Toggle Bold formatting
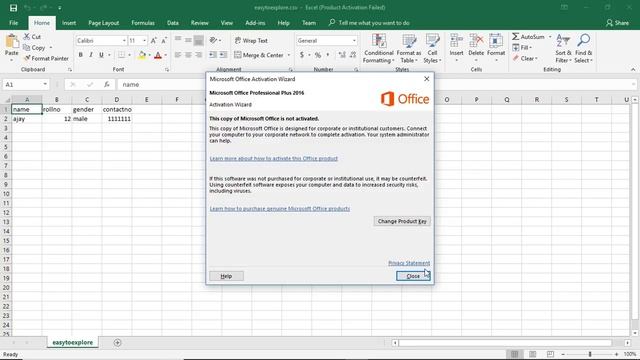The width and height of the screenshot is (640, 360). click(80, 55)
